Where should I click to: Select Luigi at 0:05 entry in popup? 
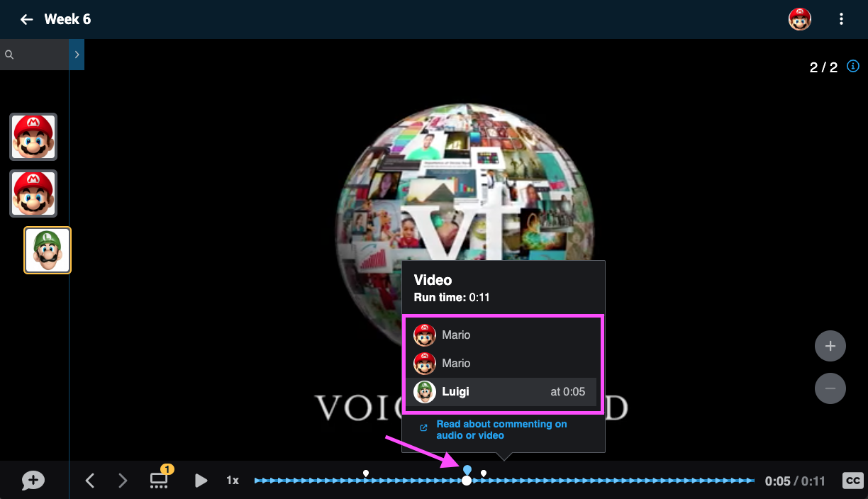[502, 391]
